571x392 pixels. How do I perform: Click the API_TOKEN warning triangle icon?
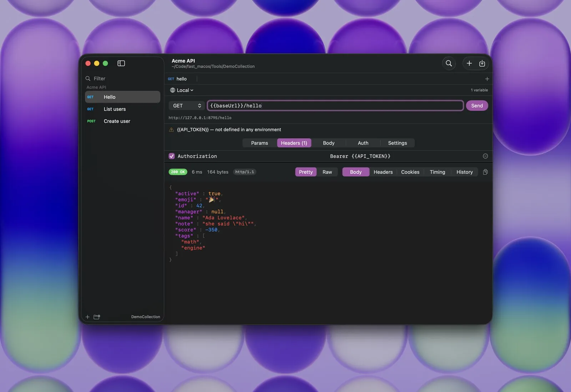pyautogui.click(x=171, y=130)
